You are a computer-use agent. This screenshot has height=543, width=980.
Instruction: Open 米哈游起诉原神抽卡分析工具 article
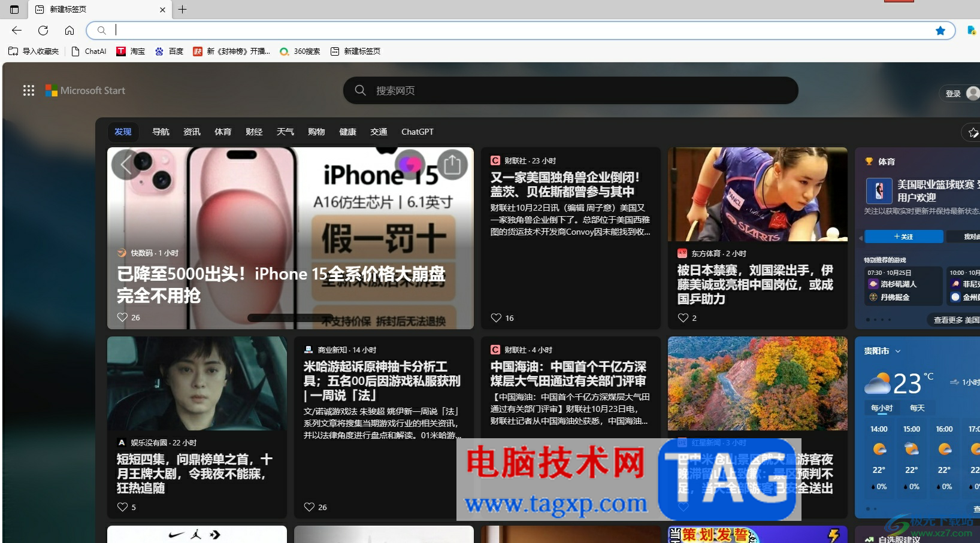click(x=382, y=381)
